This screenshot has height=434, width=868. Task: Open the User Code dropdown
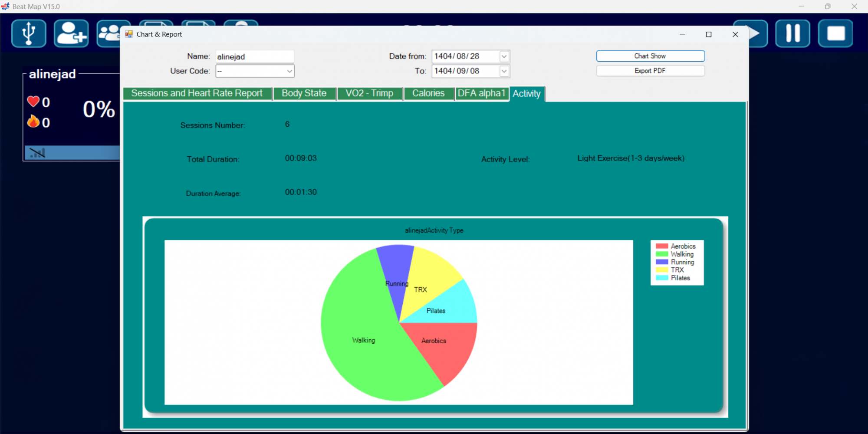click(289, 71)
